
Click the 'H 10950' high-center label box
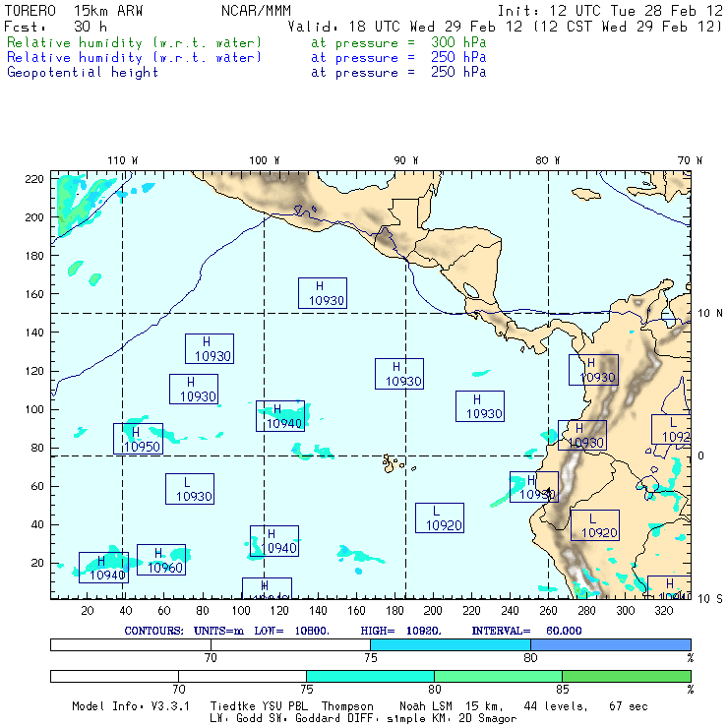pyautogui.click(x=138, y=439)
